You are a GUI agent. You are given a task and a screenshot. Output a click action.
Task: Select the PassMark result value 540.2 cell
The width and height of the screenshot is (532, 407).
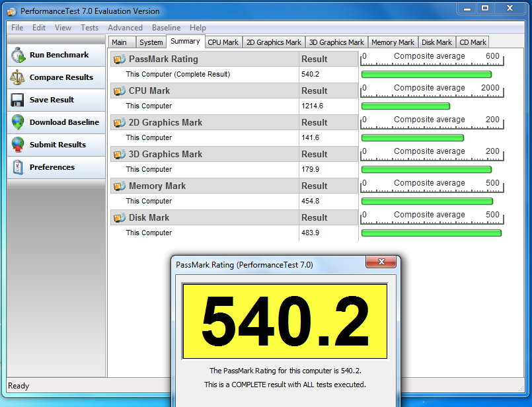coord(328,74)
